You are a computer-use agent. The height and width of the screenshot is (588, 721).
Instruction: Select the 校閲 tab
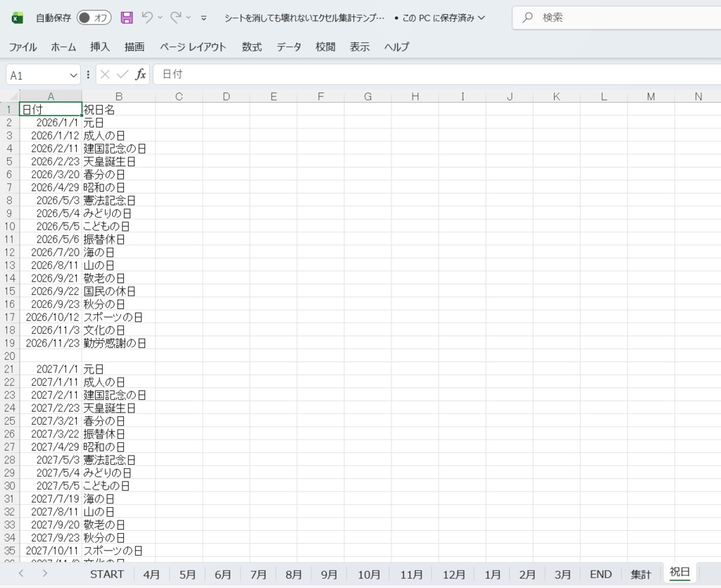[x=325, y=47]
